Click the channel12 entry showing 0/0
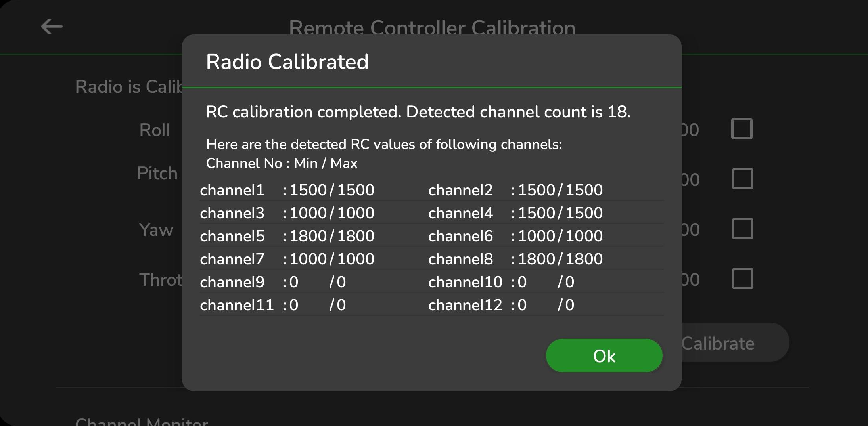Image resolution: width=868 pixels, height=426 pixels. tap(501, 305)
